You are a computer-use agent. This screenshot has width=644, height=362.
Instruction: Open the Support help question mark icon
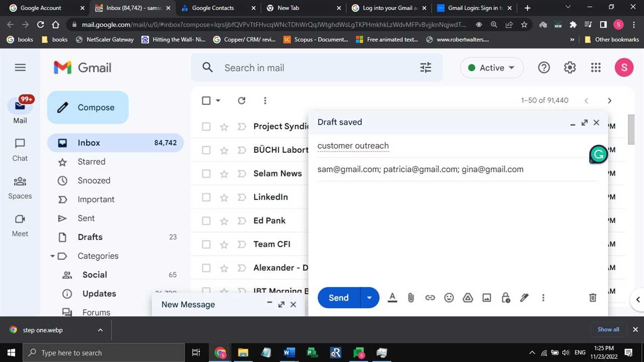(544, 68)
